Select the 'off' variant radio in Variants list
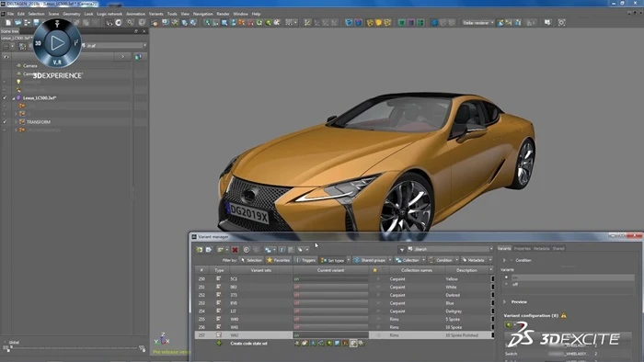Image resolution: width=644 pixels, height=362 pixels. pos(506,284)
